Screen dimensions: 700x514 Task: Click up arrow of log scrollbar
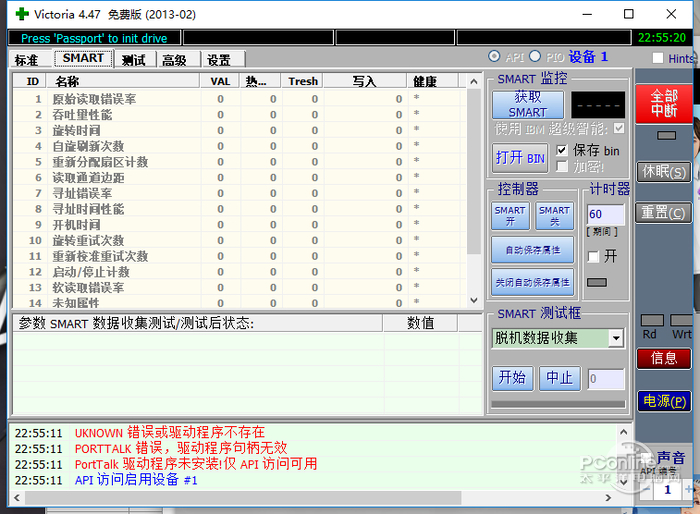624,432
